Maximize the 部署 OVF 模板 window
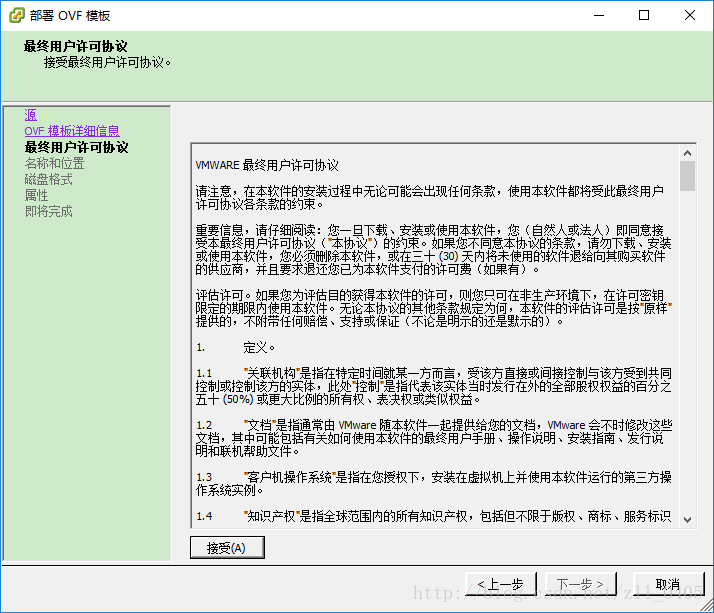The height and width of the screenshot is (613, 714). [644, 15]
